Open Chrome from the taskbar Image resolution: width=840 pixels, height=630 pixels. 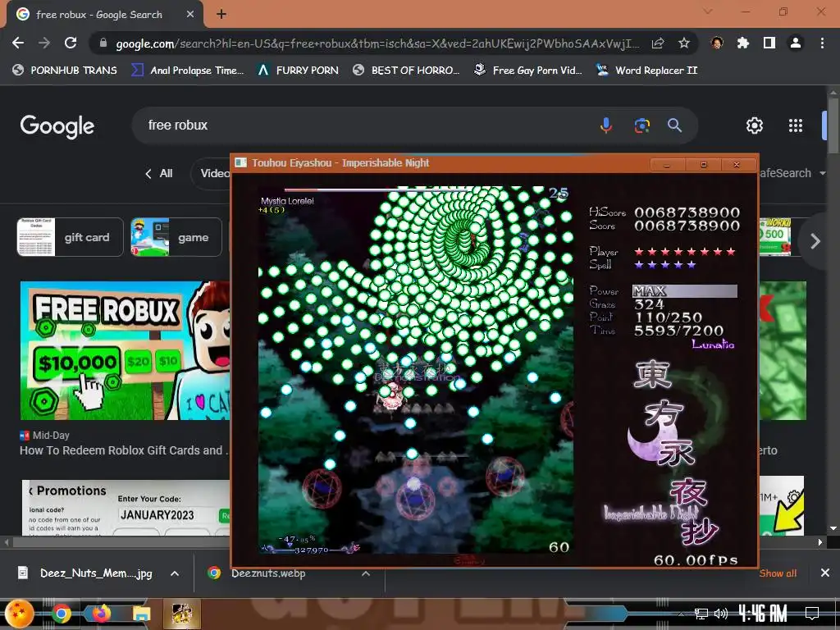[x=61, y=614]
